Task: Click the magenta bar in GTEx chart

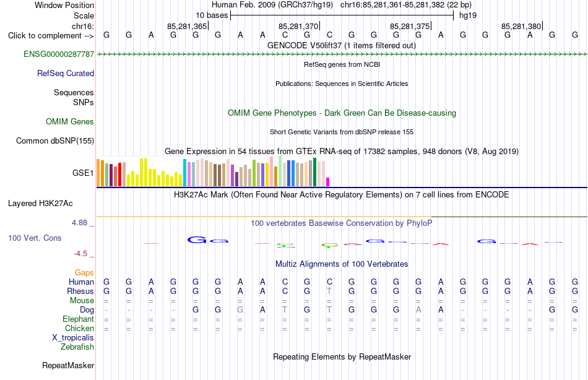Action: pyautogui.click(x=328, y=182)
